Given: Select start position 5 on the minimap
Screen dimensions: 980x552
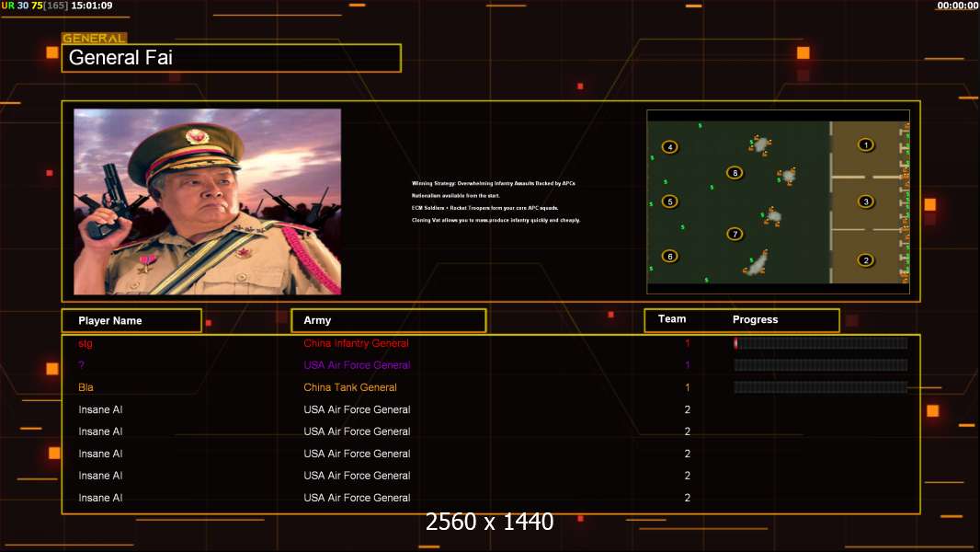Looking at the screenshot, I should pyautogui.click(x=669, y=201).
